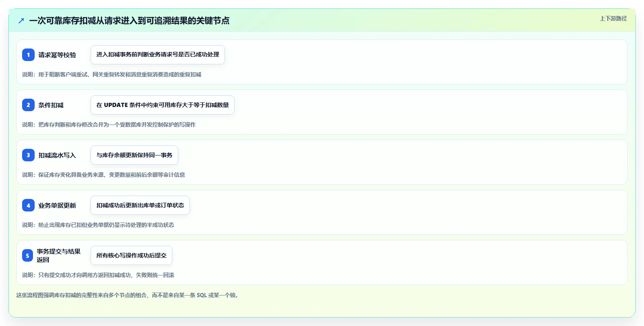Screen dimensions: 644x326
Task: Click the 在 UPDATE 条件中约束可用库存 chip
Action: tap(162, 105)
